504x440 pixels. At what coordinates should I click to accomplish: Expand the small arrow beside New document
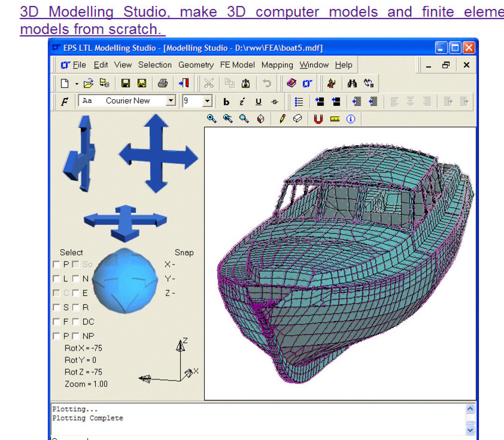point(77,84)
